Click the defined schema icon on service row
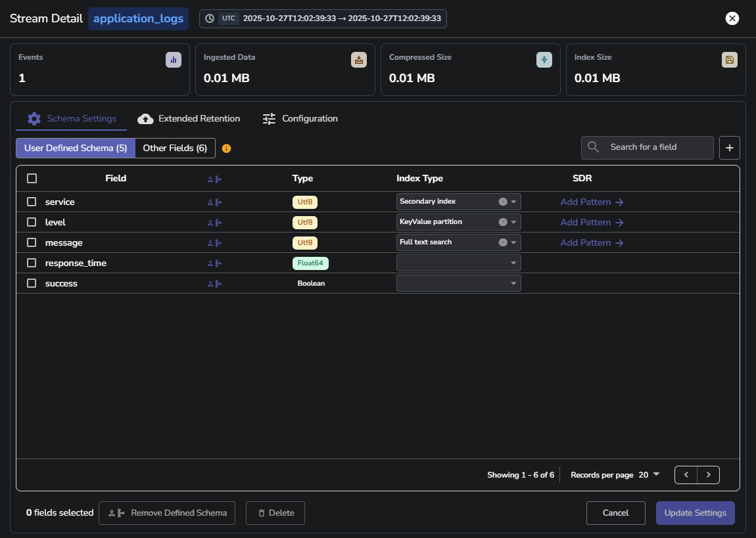Image resolution: width=756 pixels, height=538 pixels. [217, 202]
